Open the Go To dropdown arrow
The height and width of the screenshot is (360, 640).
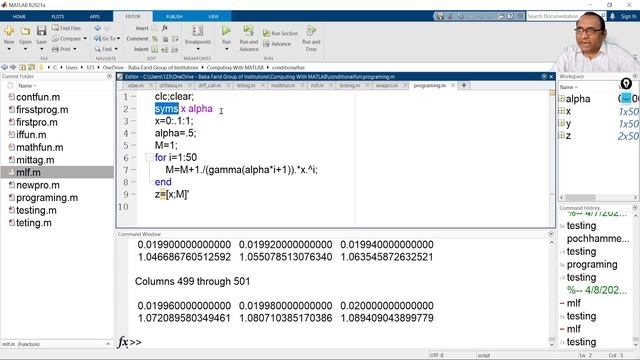point(118,39)
